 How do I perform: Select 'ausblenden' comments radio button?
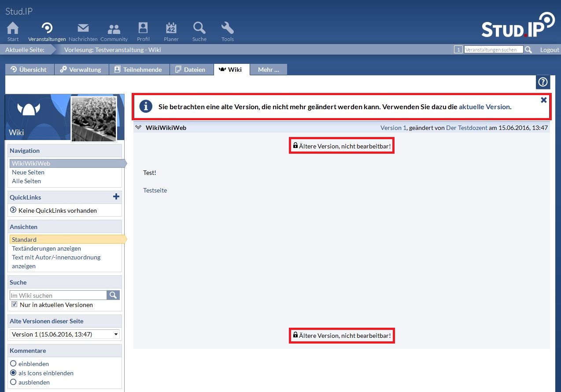(x=13, y=382)
